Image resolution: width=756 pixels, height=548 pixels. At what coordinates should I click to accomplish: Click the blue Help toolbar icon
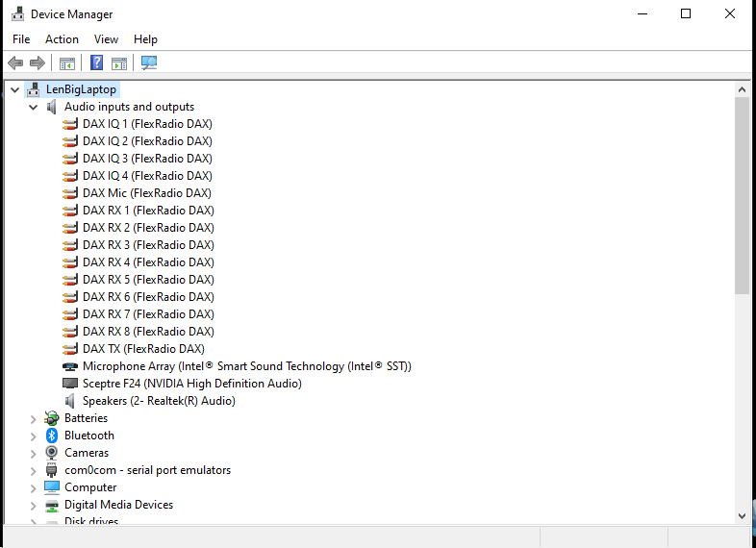[x=96, y=62]
